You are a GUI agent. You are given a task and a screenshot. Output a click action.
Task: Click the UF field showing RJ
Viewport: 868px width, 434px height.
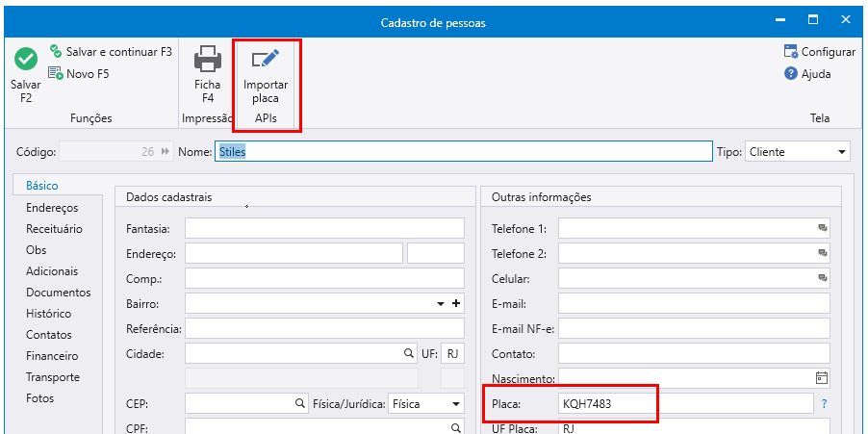pyautogui.click(x=452, y=353)
